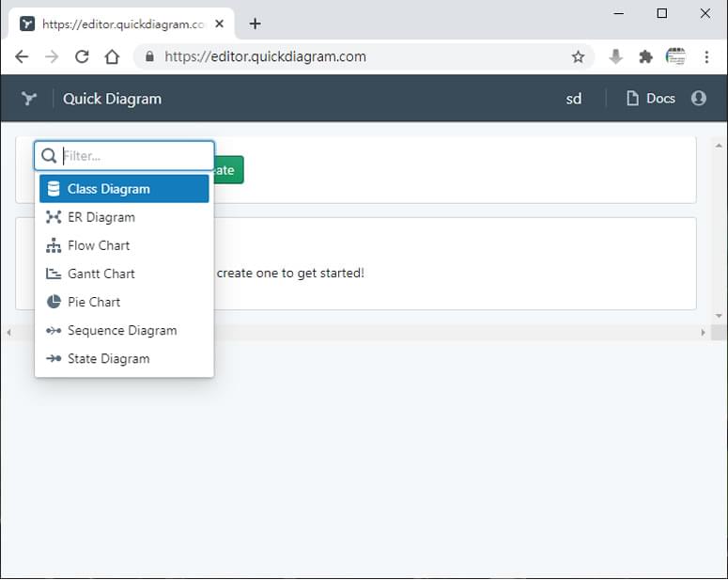This screenshot has width=728, height=580.
Task: Choose Pie Chart entry
Action: click(x=124, y=302)
